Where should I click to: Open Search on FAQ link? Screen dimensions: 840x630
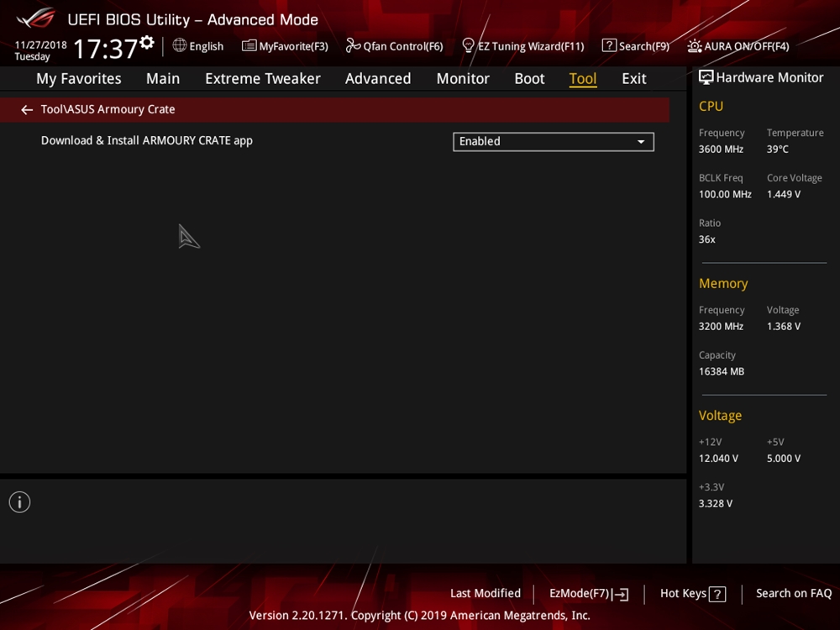[x=794, y=593]
